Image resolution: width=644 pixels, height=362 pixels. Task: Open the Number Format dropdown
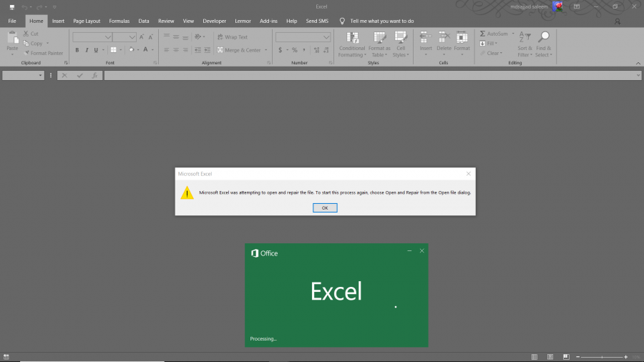click(326, 37)
